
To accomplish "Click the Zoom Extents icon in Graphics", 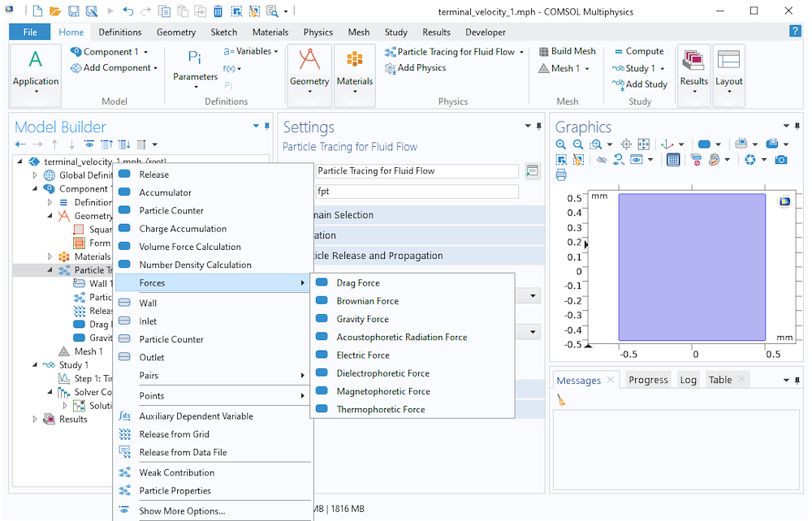I will click(x=644, y=144).
